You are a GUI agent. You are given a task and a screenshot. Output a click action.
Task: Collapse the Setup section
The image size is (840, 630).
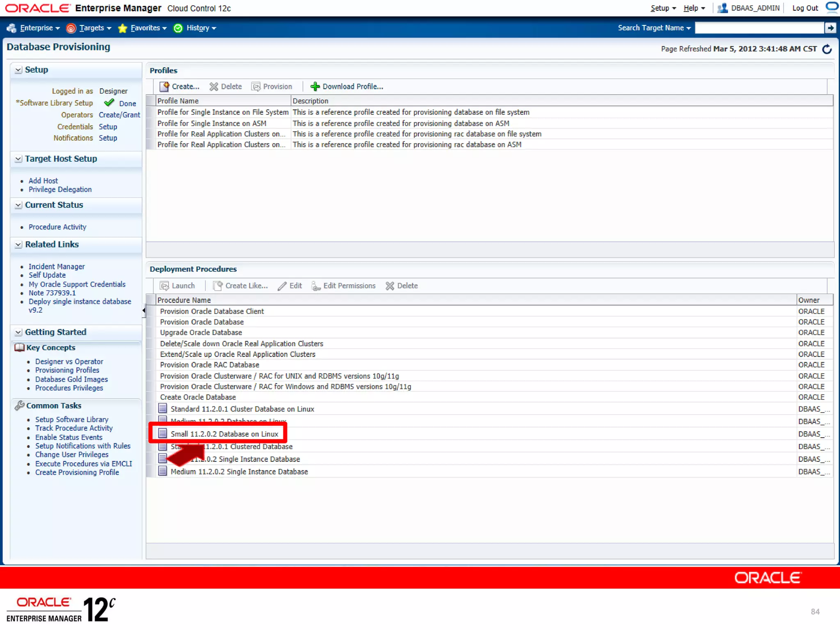pos(18,70)
